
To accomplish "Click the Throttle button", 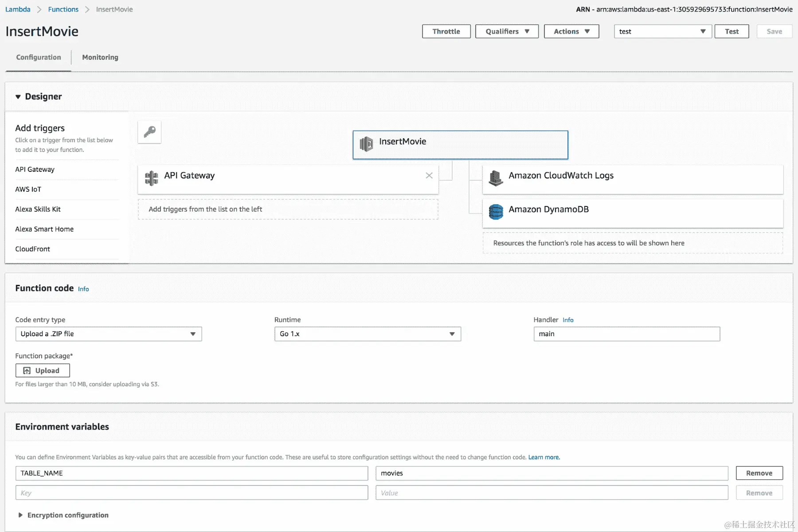I will coord(446,31).
